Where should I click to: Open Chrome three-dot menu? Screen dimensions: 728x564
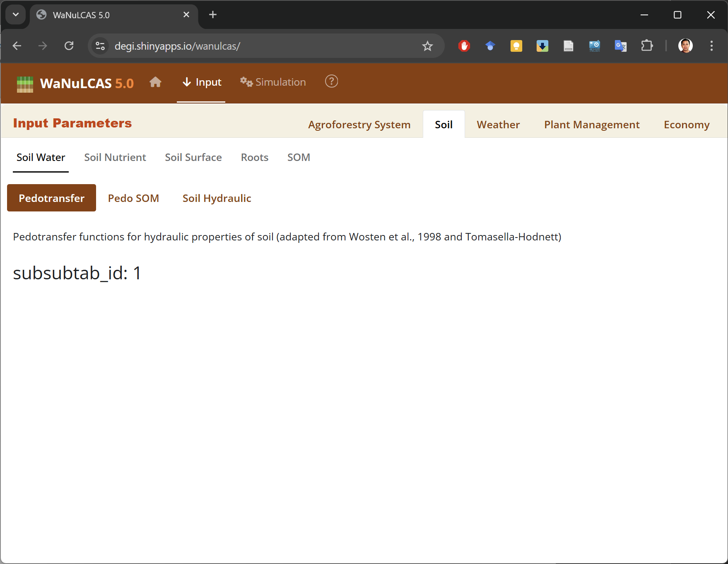[x=711, y=46]
